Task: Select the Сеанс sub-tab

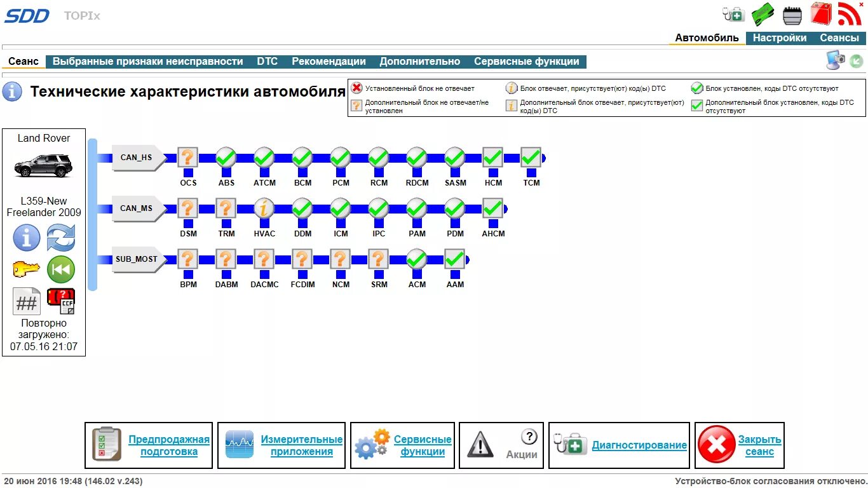Action: point(24,62)
